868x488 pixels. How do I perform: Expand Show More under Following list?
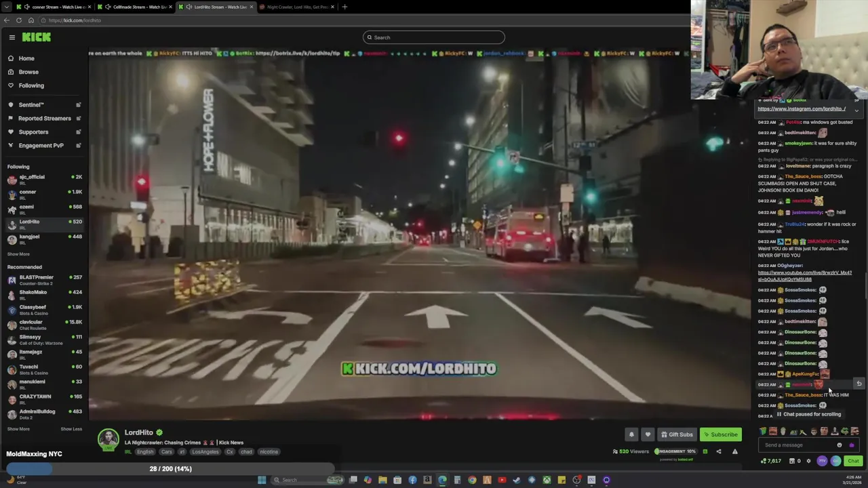(18, 254)
